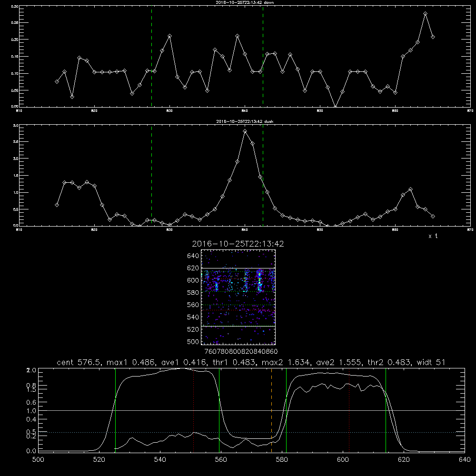This screenshot has height=476, width=476.
Task: Click the highest peak marker of the dusk curve
Action: click(245, 131)
